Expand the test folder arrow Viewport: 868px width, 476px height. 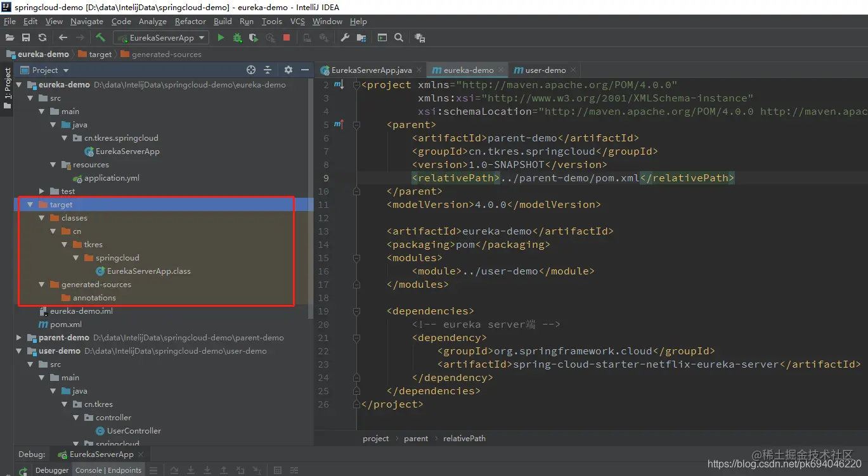41,191
